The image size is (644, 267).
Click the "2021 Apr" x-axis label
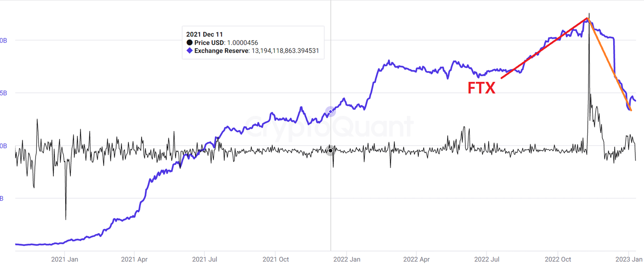134,259
